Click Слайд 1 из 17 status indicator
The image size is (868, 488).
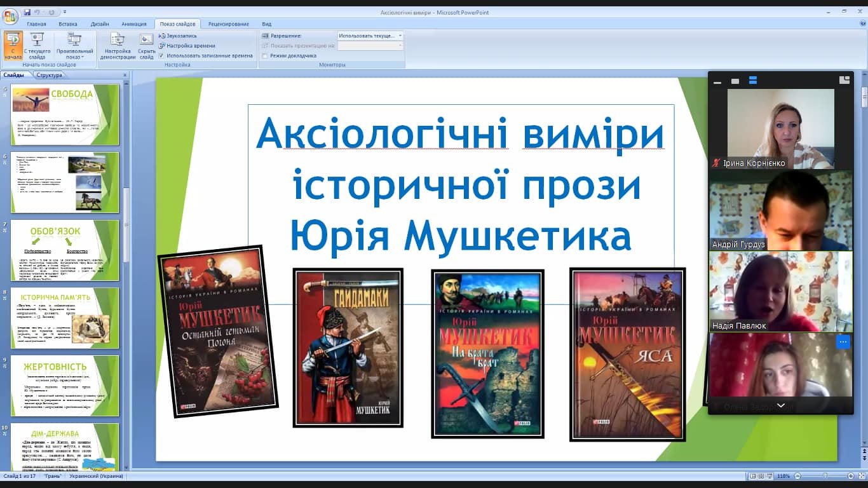18,476
